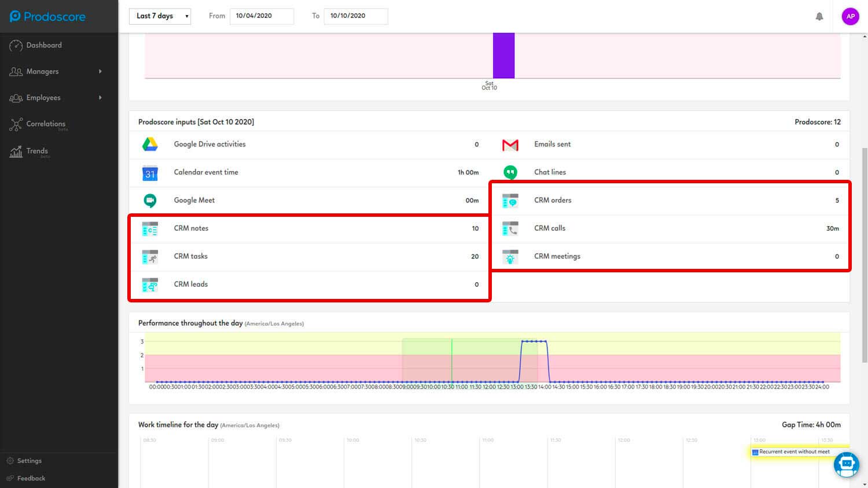Click the Calendar 31 icon
Image resolution: width=868 pixels, height=488 pixels.
pos(150,173)
